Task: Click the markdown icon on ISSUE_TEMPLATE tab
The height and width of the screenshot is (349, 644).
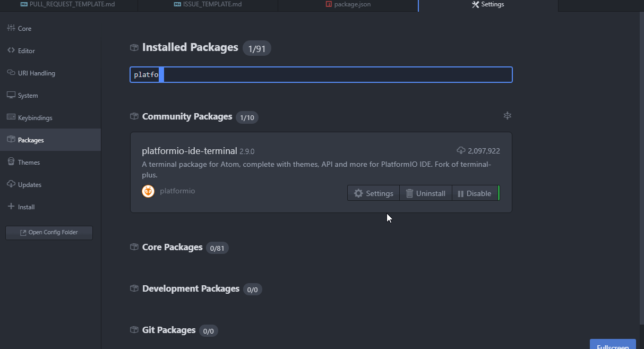Action: (177, 4)
